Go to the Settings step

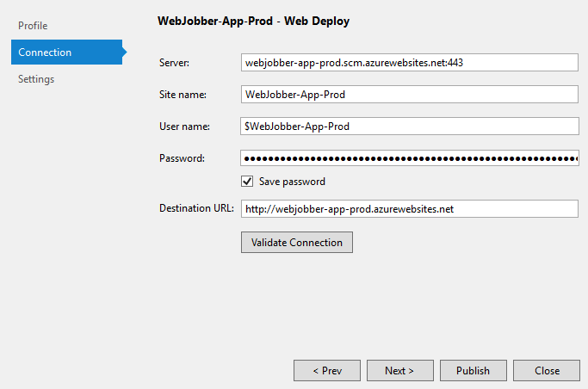(36, 79)
